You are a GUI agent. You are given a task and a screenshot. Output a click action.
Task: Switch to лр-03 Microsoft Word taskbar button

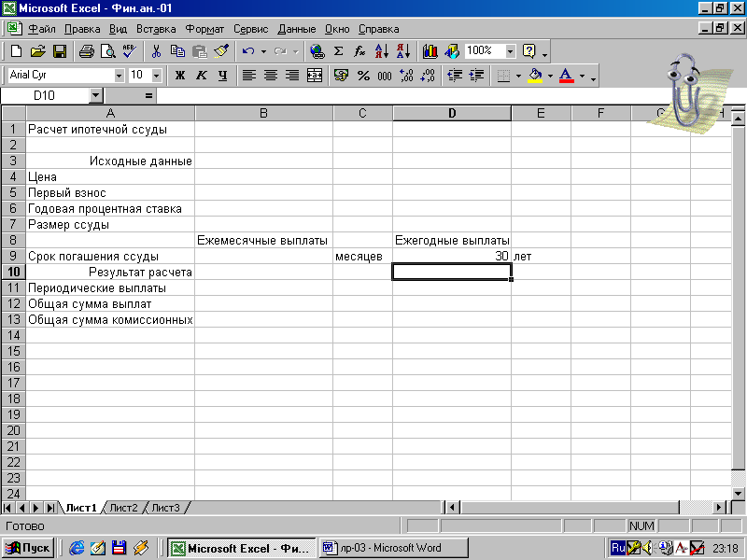tap(394, 548)
